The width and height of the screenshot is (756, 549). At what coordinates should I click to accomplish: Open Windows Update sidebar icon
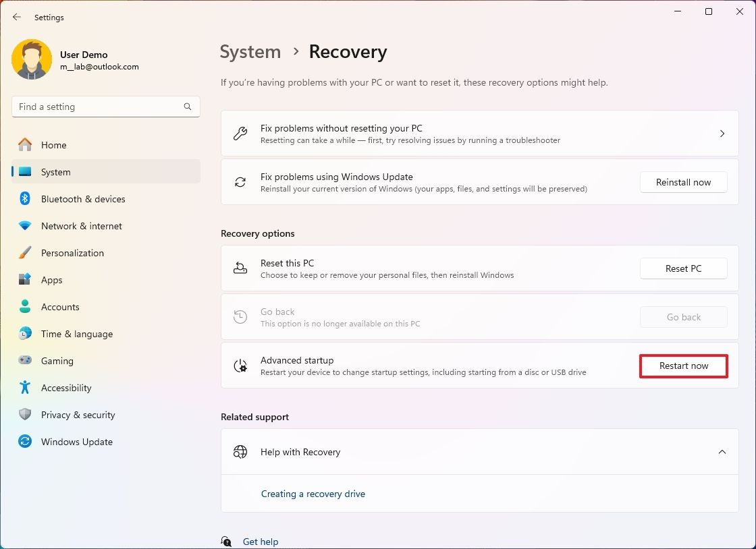click(24, 442)
